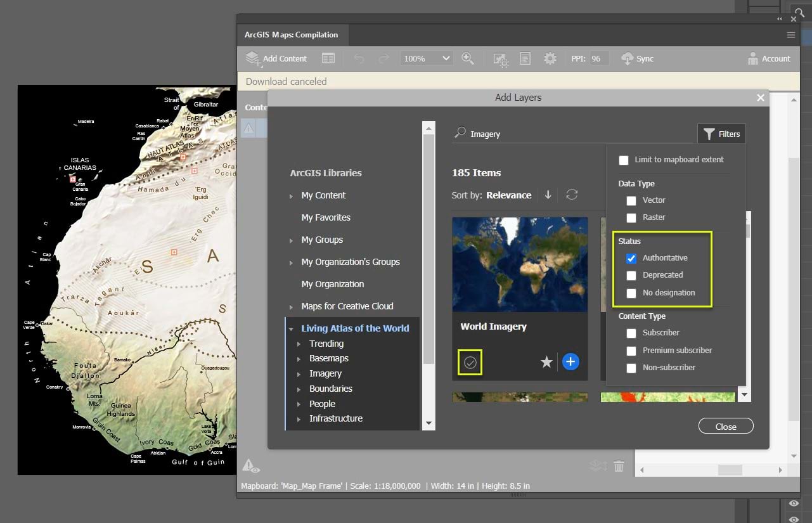Enable the Raster data type filter

click(631, 217)
